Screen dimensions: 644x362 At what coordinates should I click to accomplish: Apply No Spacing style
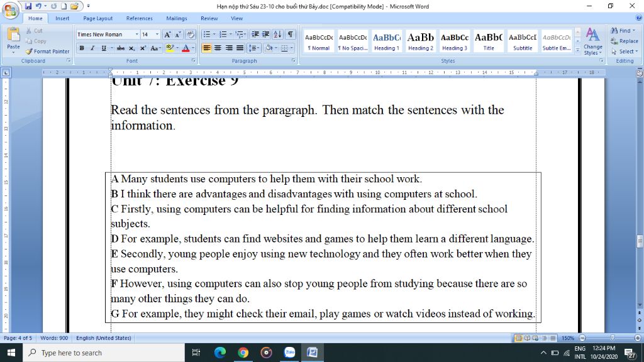point(352,41)
